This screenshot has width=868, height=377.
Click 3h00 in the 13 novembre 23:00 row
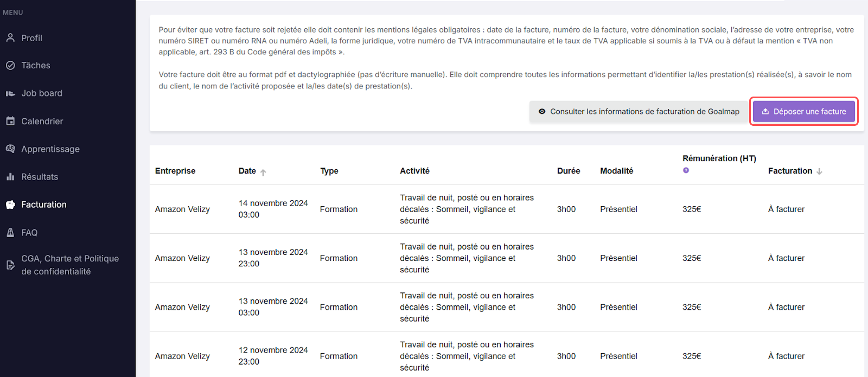point(566,258)
